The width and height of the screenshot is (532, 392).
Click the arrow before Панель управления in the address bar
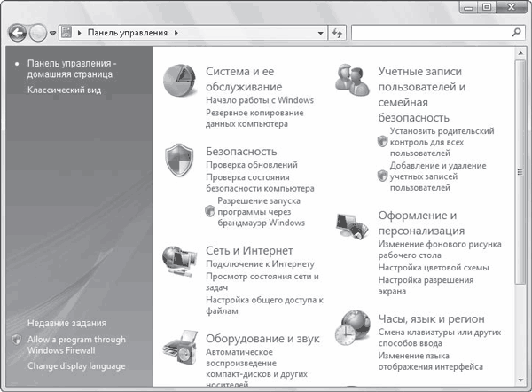click(80, 33)
